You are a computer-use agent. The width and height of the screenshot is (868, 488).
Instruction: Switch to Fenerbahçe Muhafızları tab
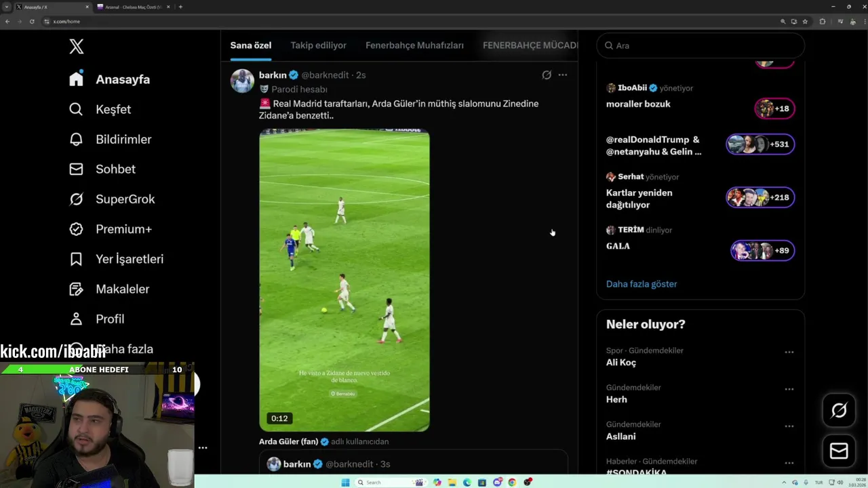pos(414,45)
